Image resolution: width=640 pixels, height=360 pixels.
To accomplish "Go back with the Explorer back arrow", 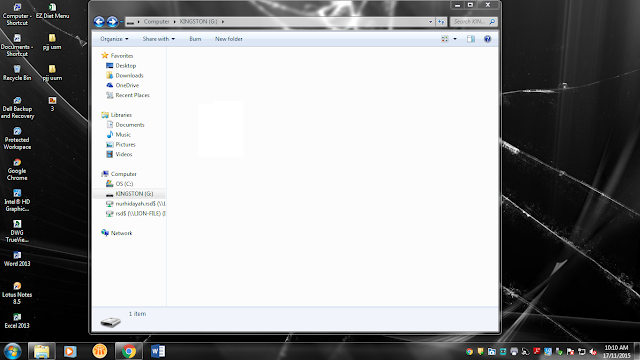I will click(99, 21).
